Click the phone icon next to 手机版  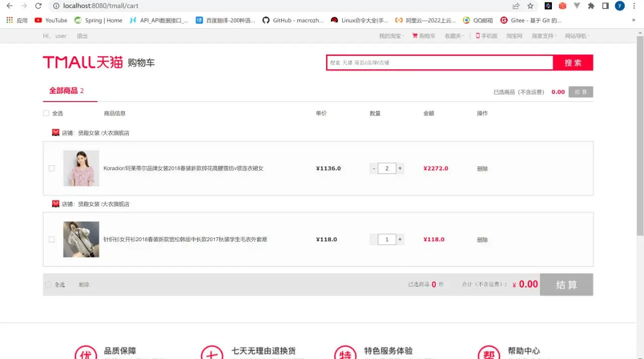[477, 36]
